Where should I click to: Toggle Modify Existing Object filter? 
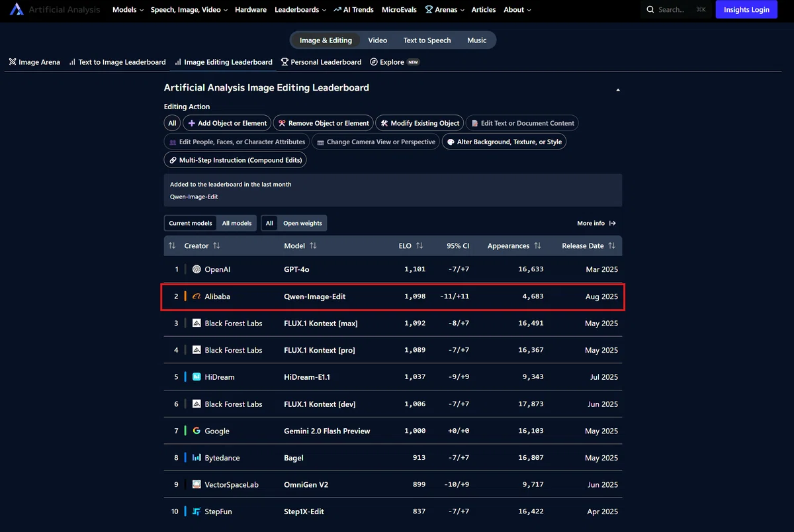(419, 123)
